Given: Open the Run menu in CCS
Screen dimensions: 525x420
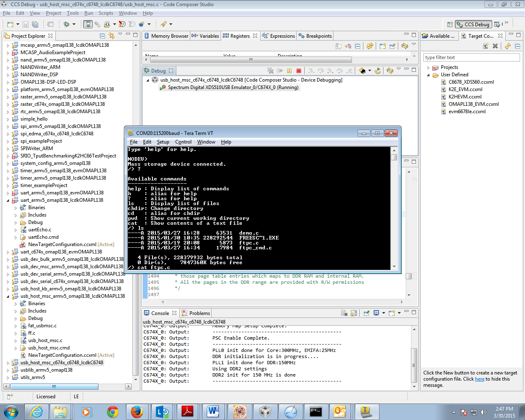Looking at the screenshot, I should click(89, 13).
